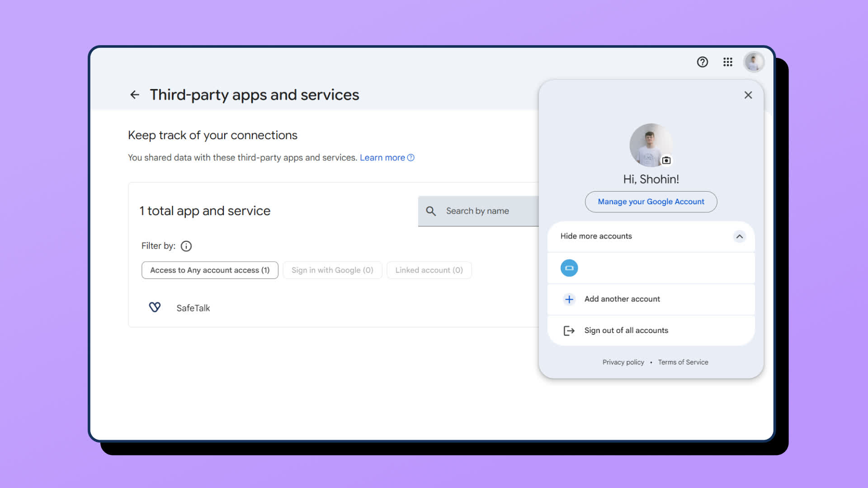Open the Privacy policy link
Screen dimensions: 868x488
click(x=623, y=362)
